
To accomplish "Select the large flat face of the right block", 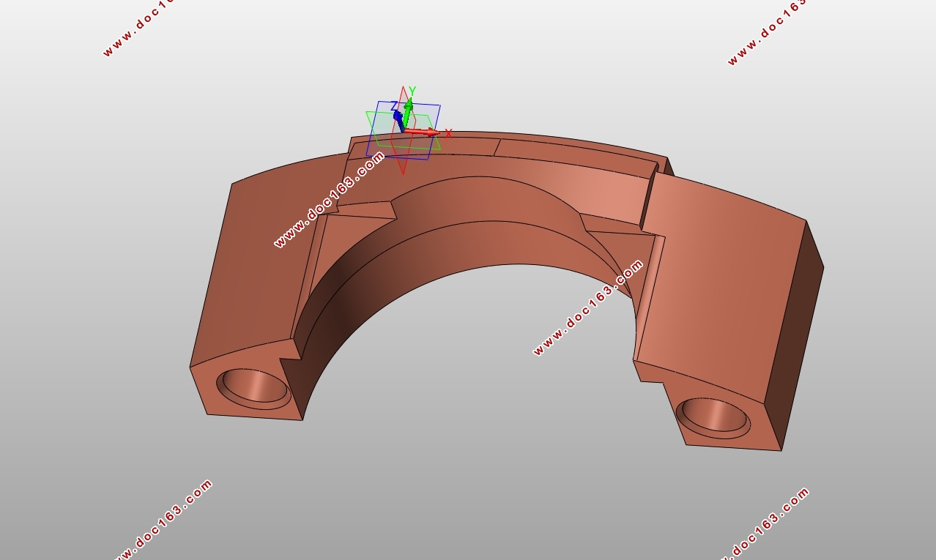I will 721,285.
